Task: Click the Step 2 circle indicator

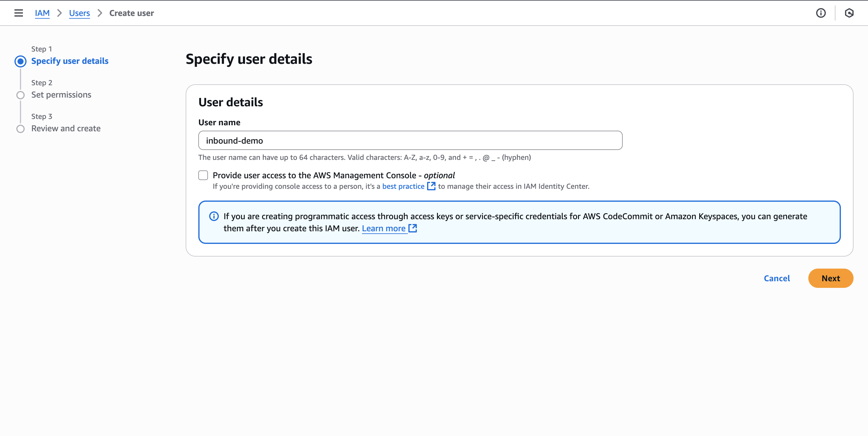Action: tap(20, 95)
